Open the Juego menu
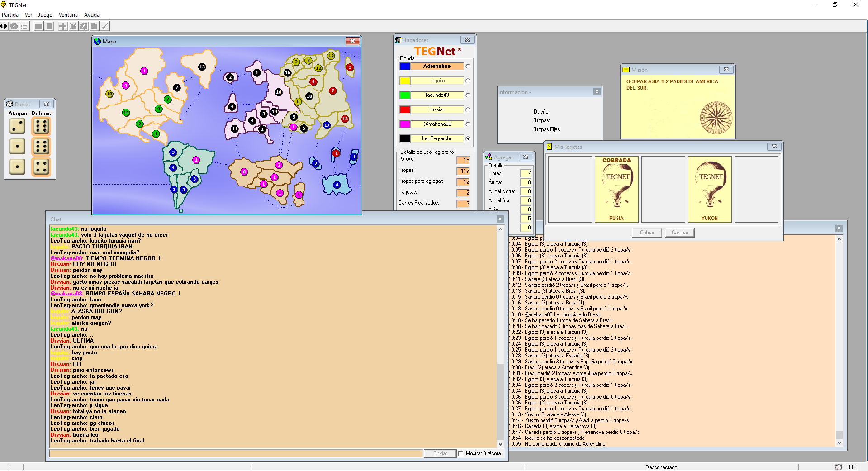The image size is (868, 471). [x=45, y=15]
